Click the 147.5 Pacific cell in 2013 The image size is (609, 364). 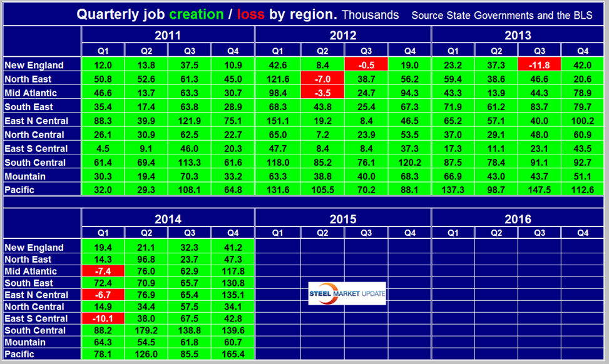pyautogui.click(x=539, y=190)
